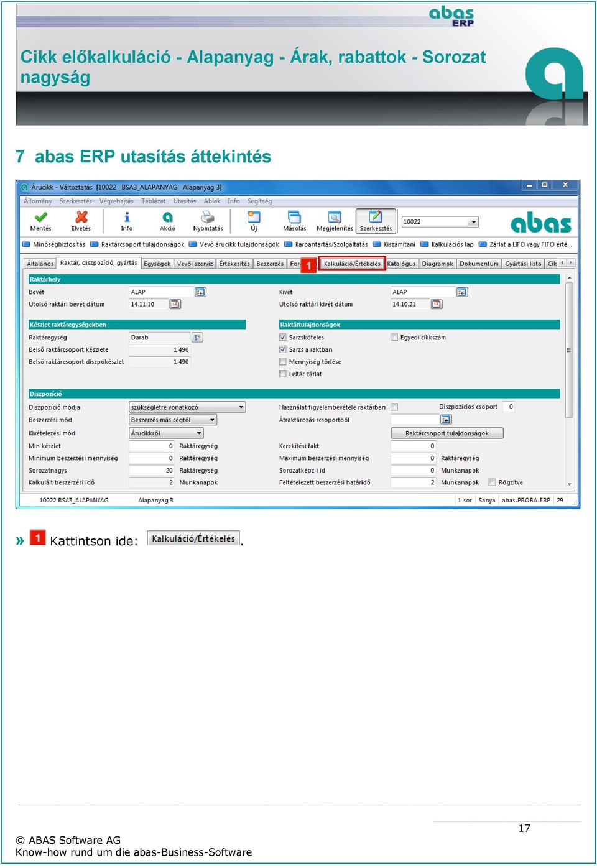Enable the Leltár zárlat checkbox
Image resolution: width=597 pixels, height=868 pixels.
[x=283, y=374]
